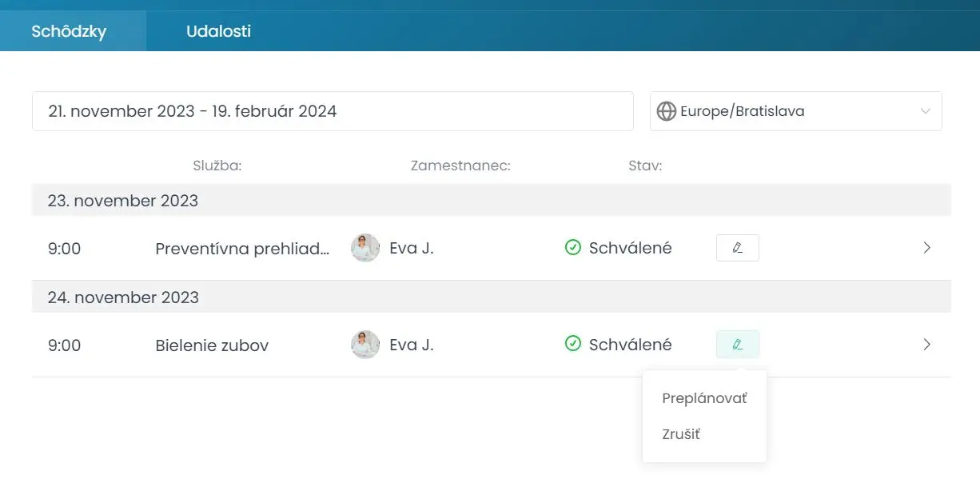The image size is (980, 487).
Task: Open the date range picker field
Action: pyautogui.click(x=333, y=111)
